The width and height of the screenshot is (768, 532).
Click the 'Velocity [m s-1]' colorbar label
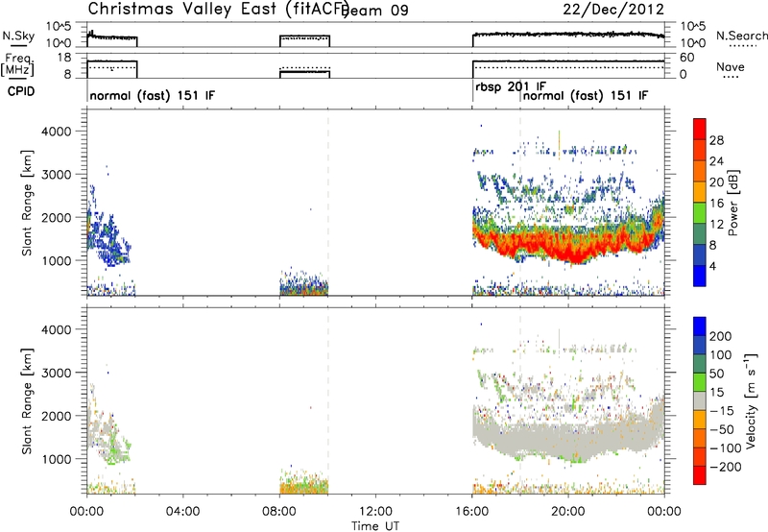tap(751, 400)
